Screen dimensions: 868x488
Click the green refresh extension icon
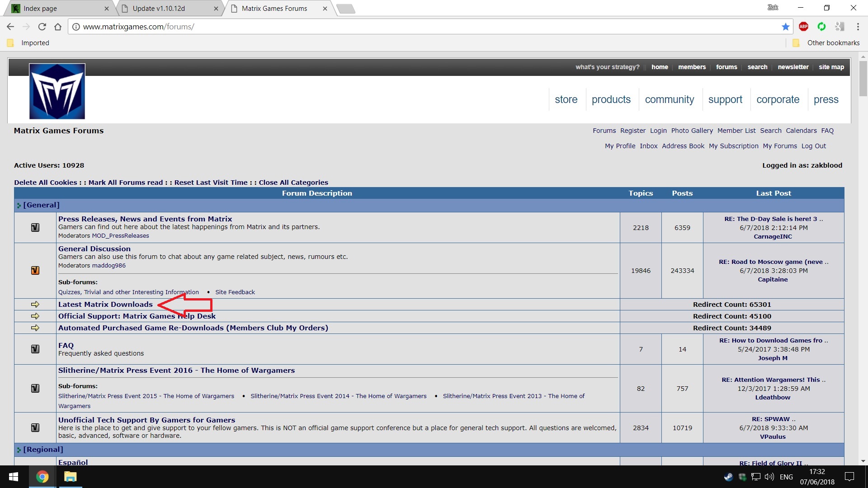821,27
